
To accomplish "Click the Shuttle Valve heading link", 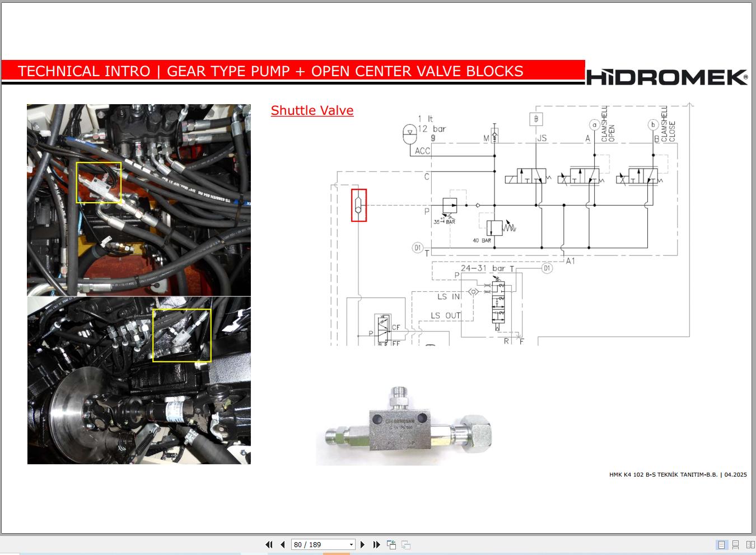I will click(x=312, y=110).
